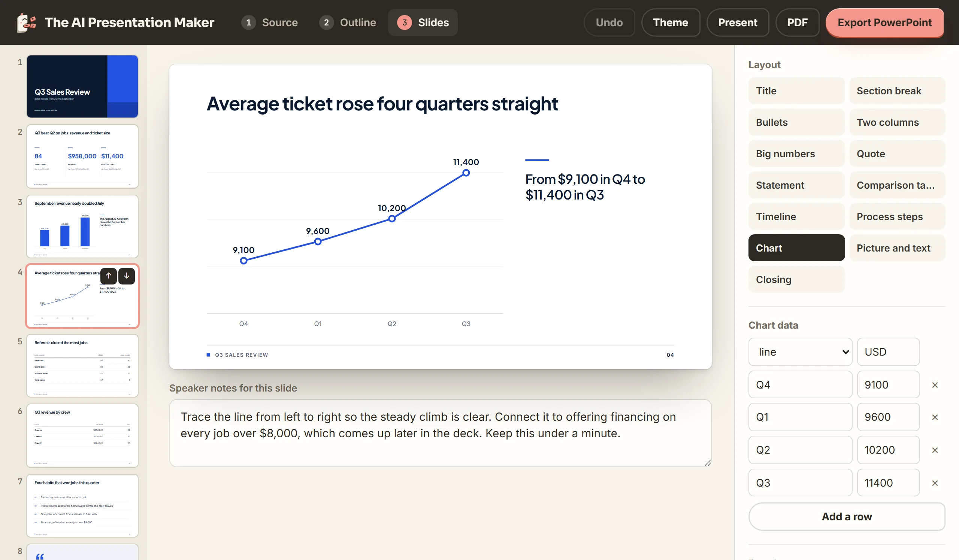Edit the Q4 label field

point(800,384)
